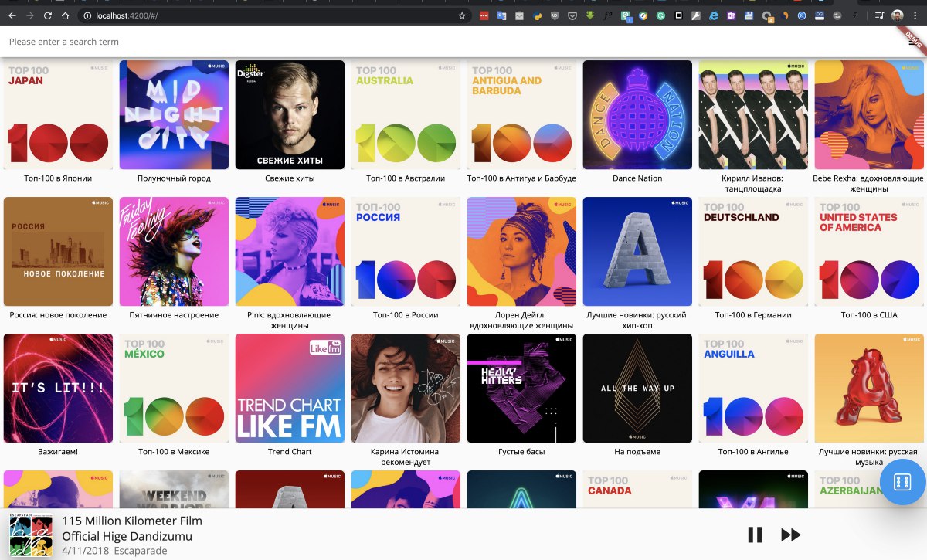Screen dimensions: 927x560
Task: Open the Top 100 Australia cover
Action: (x=406, y=114)
